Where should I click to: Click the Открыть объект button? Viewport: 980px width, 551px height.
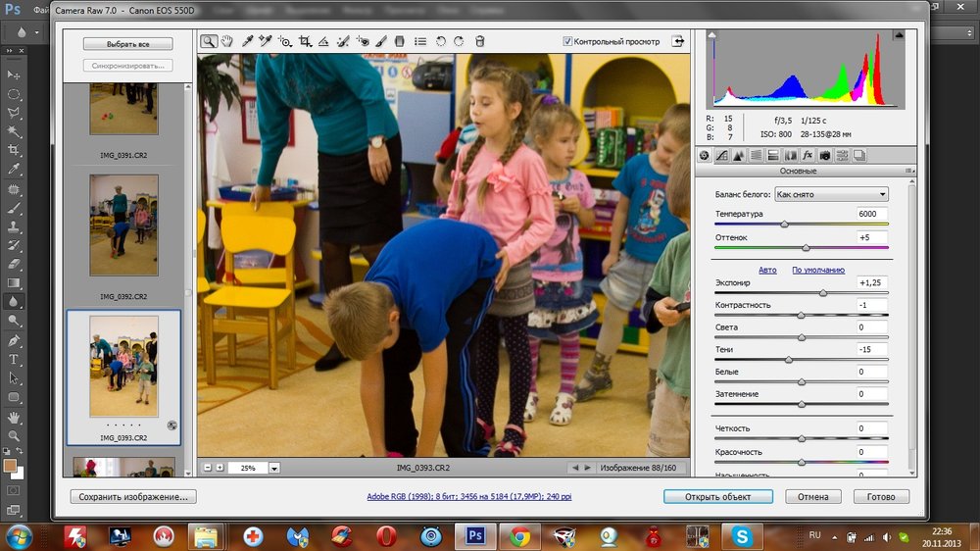[x=717, y=497]
